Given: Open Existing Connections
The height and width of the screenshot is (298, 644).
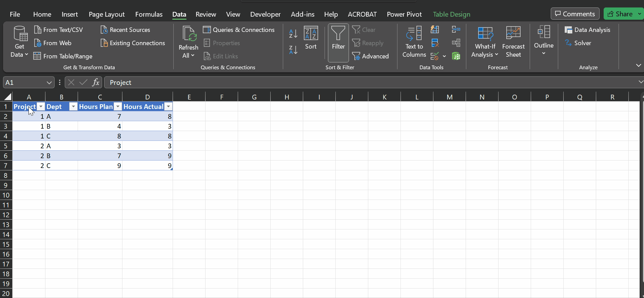Looking at the screenshot, I should click(x=133, y=43).
